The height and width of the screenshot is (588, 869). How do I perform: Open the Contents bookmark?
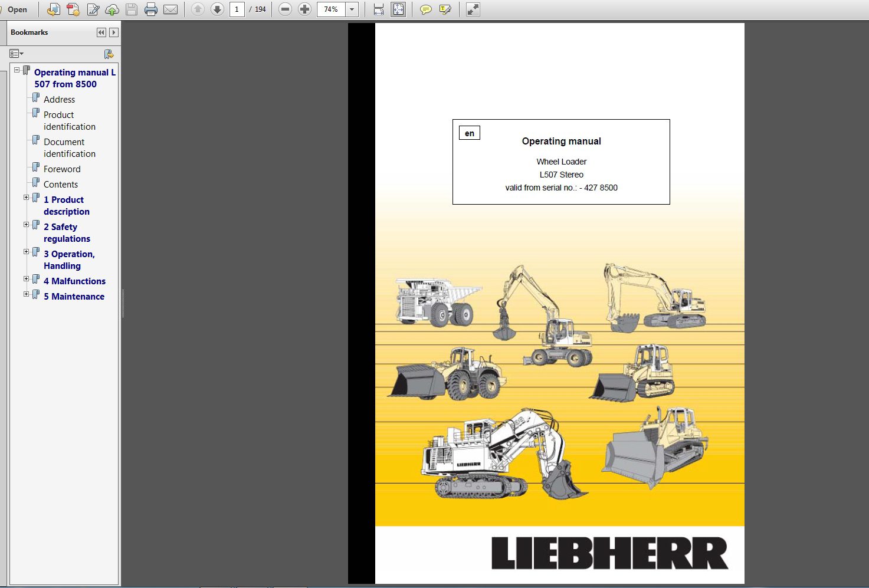tap(61, 184)
